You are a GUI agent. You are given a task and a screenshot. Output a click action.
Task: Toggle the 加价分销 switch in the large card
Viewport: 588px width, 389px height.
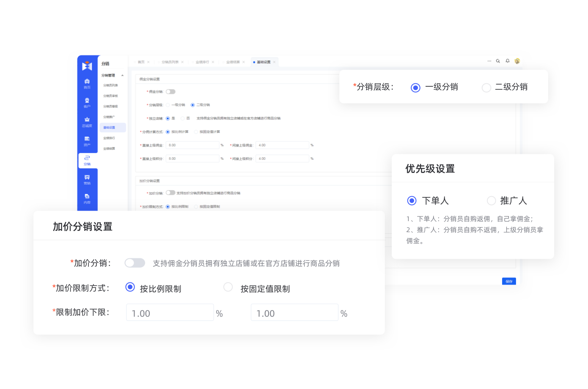135,263
